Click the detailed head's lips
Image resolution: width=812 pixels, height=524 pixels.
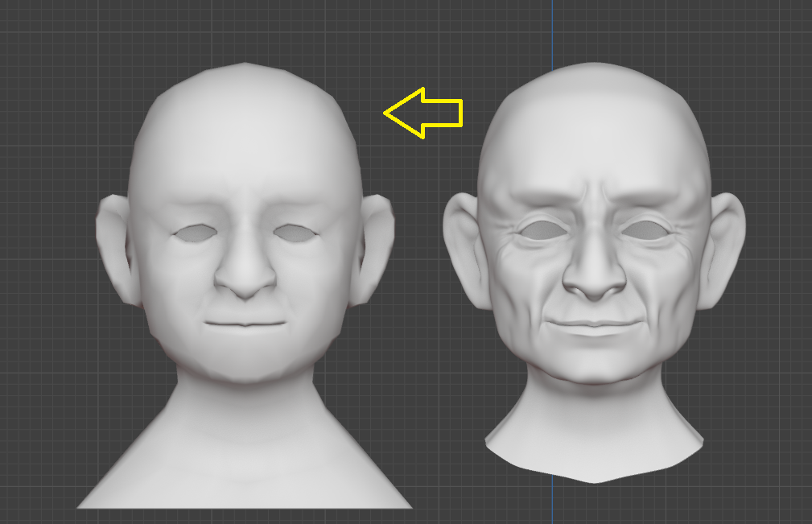[x=594, y=325]
